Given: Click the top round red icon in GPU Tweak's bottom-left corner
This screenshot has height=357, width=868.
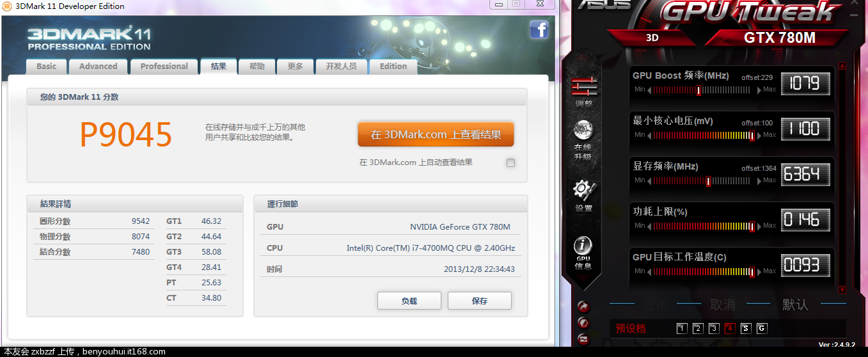Looking at the screenshot, I should pos(583,306).
